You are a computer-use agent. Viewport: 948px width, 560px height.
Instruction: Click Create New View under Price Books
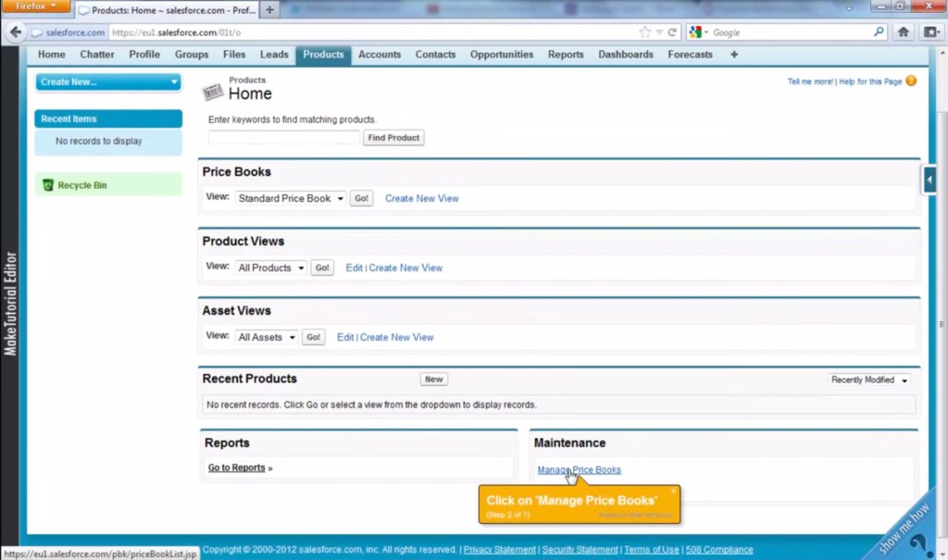pyautogui.click(x=422, y=198)
